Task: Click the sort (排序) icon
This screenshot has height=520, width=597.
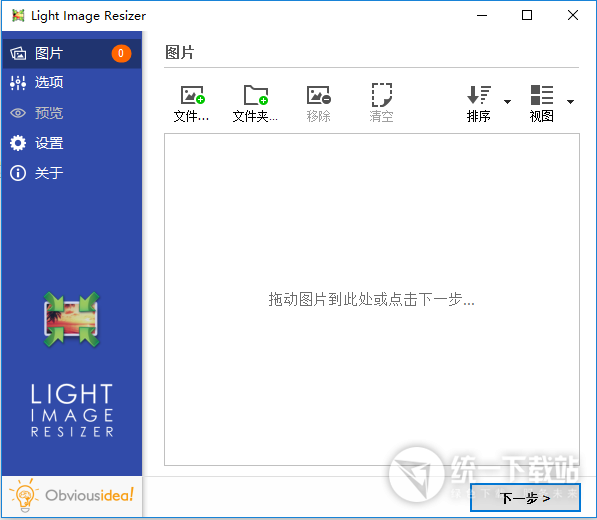Action: pos(479,95)
